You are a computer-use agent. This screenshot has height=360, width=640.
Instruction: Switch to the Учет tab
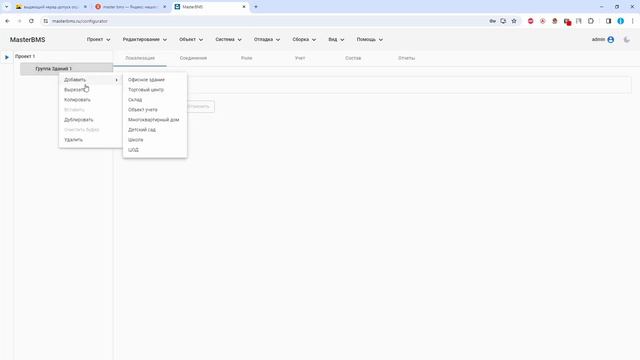300,58
